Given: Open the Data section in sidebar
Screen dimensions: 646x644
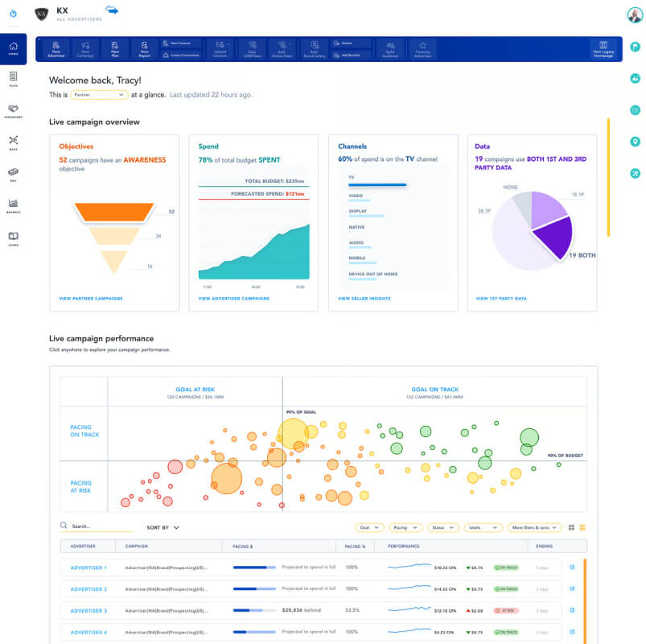Looking at the screenshot, I should click(13, 142).
